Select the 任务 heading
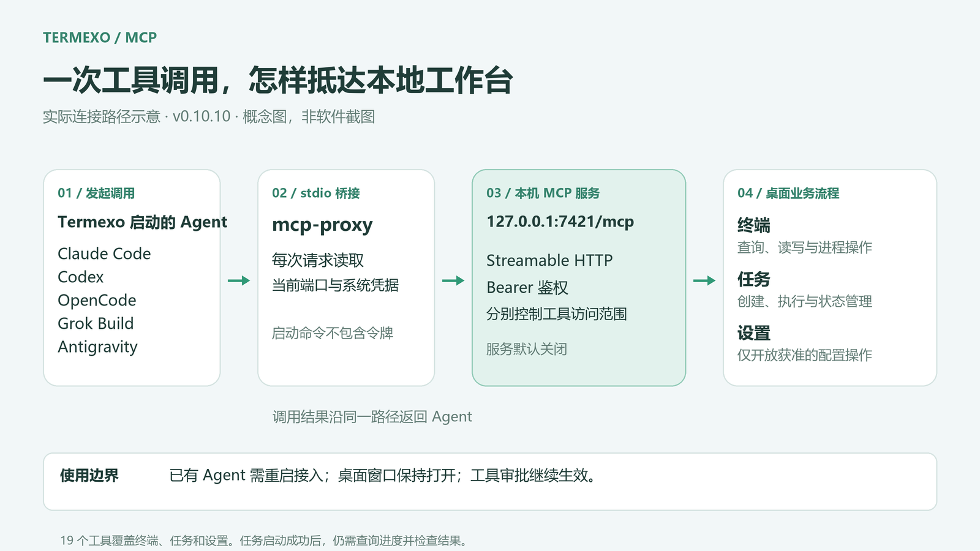980x551 pixels. tap(754, 279)
